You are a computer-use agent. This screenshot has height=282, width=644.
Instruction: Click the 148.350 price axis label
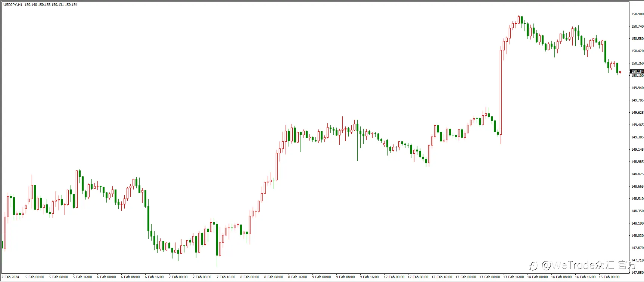(x=637, y=211)
